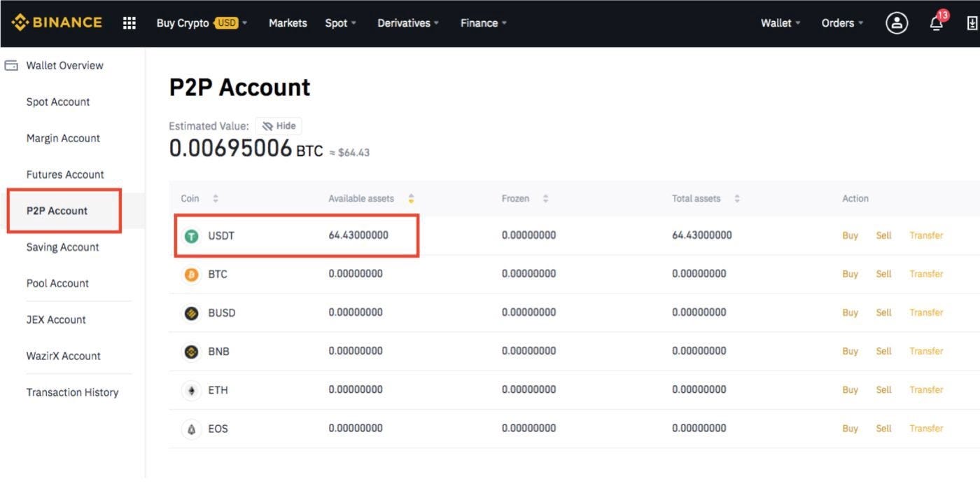Click Transfer in the USDT row
The height and width of the screenshot is (491, 980).
[x=926, y=236]
